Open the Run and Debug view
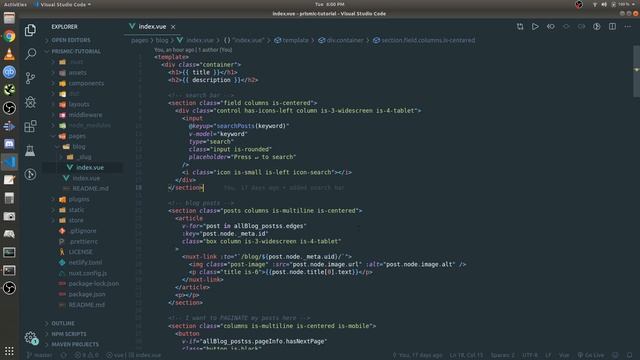This screenshot has width=640, height=360. [30, 102]
